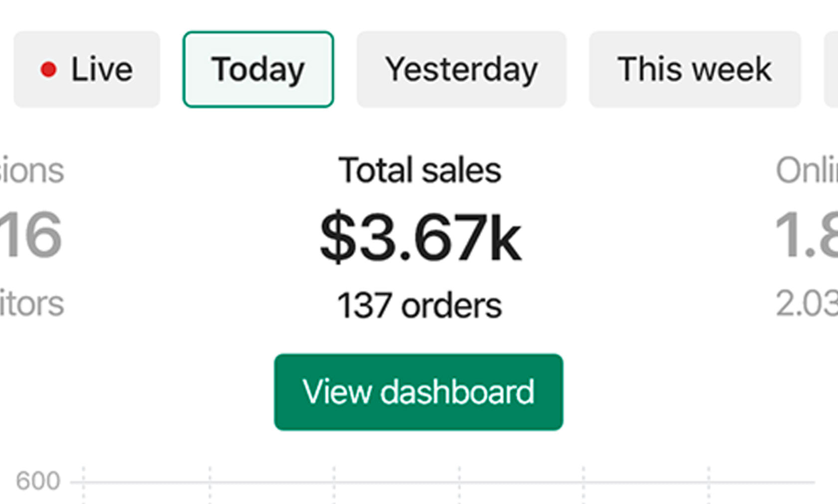
Task: Click the 1.8 metric value at right
Action: pos(806,235)
